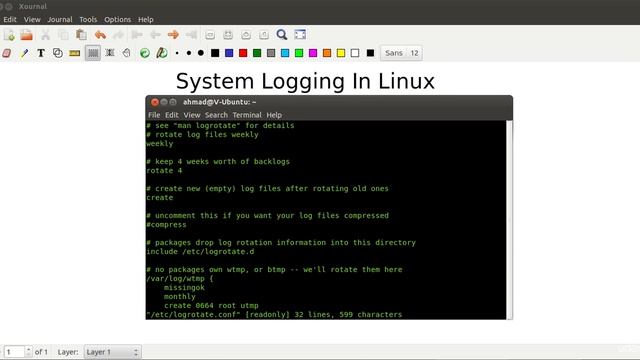This screenshot has height=360, width=640.
Task: Click the Normal Size zoom icon
Action: pos(264,35)
